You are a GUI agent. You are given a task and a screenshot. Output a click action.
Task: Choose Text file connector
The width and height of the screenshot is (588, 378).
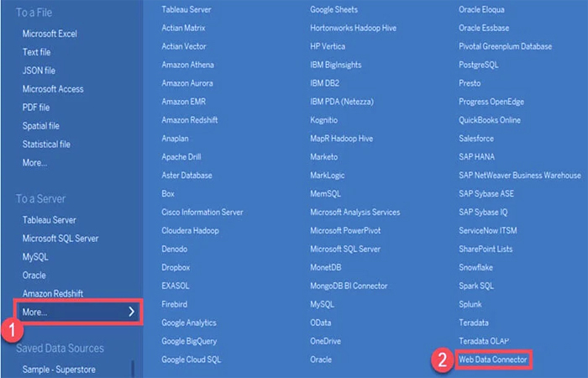[36, 52]
